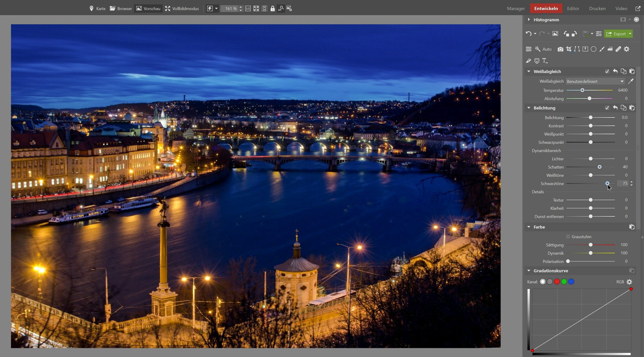Select the text insertion tool
Viewport: 644px width, 357px height.
[x=545, y=61]
